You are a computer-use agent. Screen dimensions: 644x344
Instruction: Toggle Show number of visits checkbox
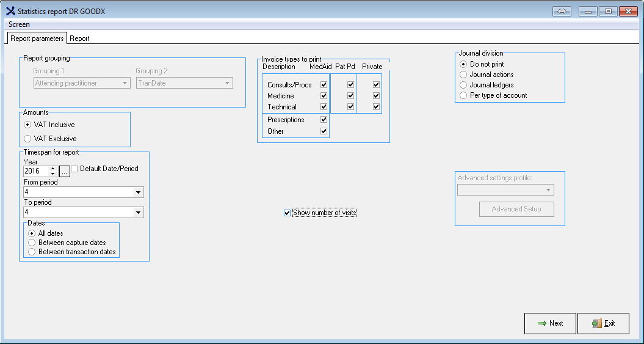[288, 213]
